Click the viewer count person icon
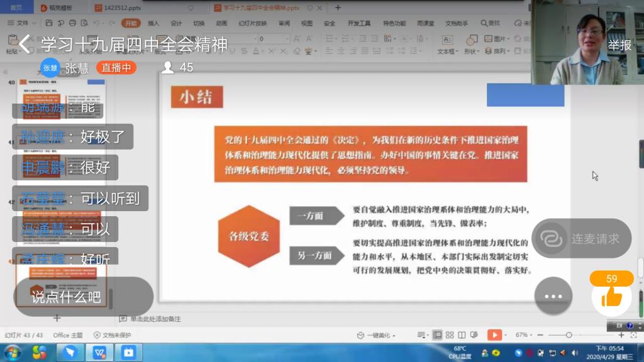The width and height of the screenshot is (644, 362). [167, 67]
